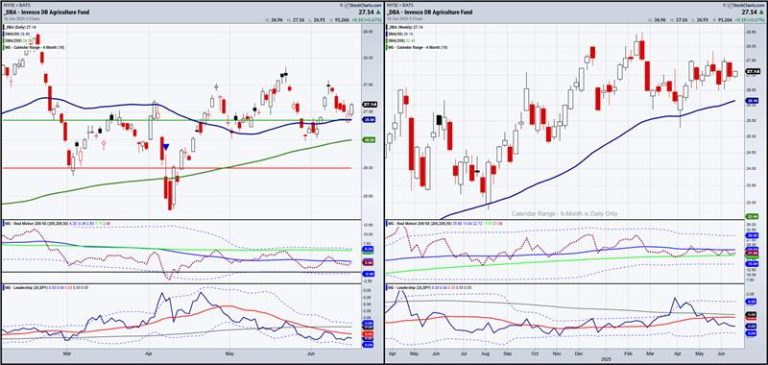Screen dimensions: 768x365
Task: Click the SMA(200) legend entry on the weekly chart
Action: [x=400, y=41]
